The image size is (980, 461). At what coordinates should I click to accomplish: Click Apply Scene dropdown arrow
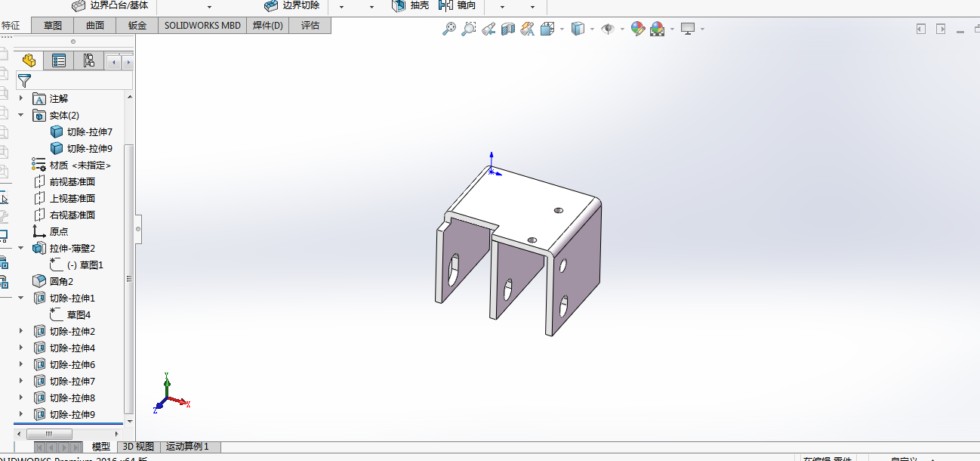point(672,29)
